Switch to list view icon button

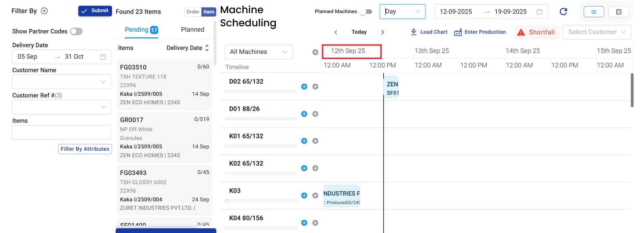(x=593, y=12)
